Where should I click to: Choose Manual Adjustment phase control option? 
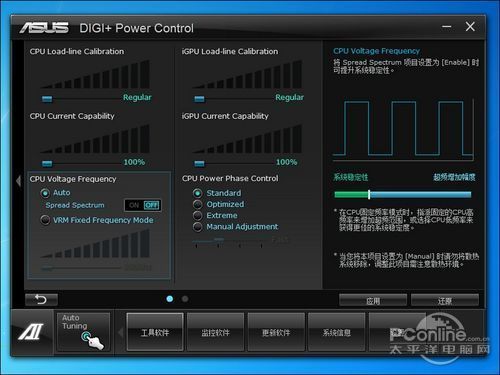(x=197, y=227)
